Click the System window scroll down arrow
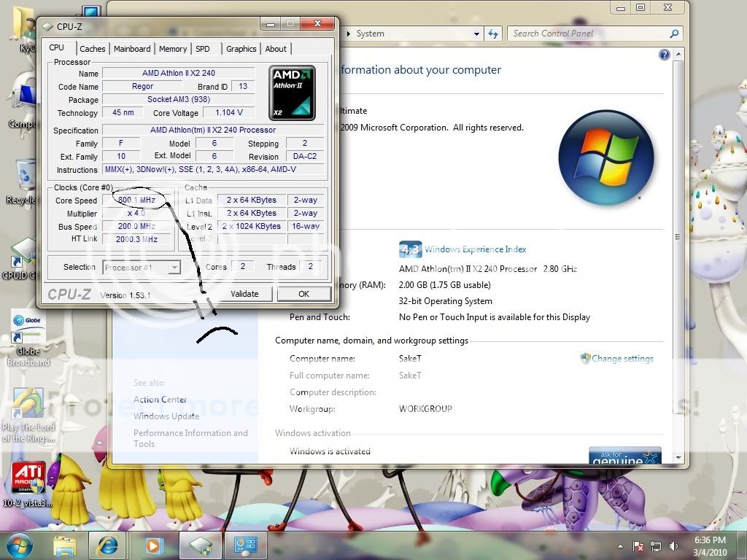 click(678, 458)
